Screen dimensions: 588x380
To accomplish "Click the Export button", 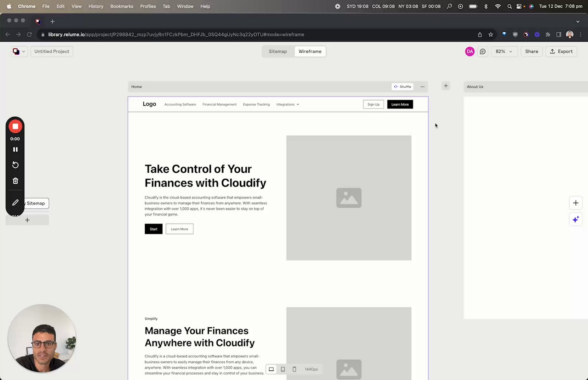I will pyautogui.click(x=561, y=51).
